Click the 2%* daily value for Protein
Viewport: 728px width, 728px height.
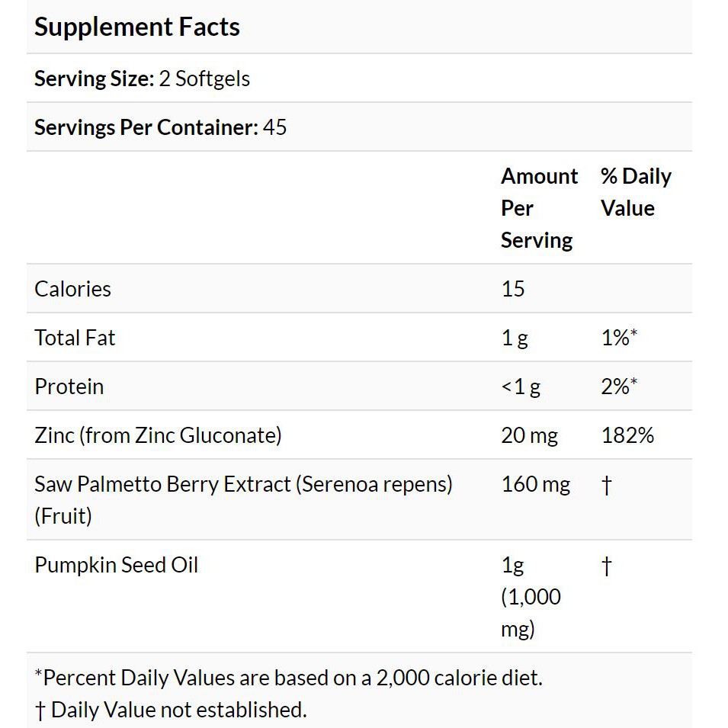click(619, 386)
